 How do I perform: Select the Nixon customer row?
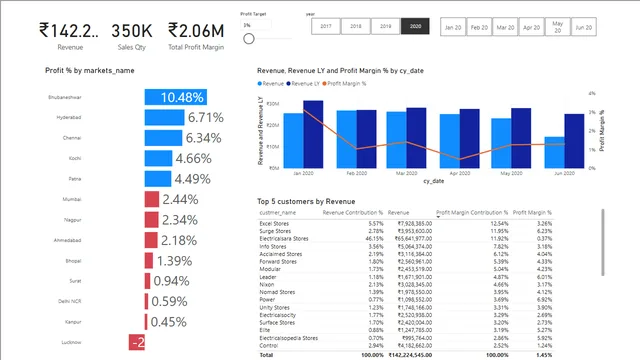[405, 284]
